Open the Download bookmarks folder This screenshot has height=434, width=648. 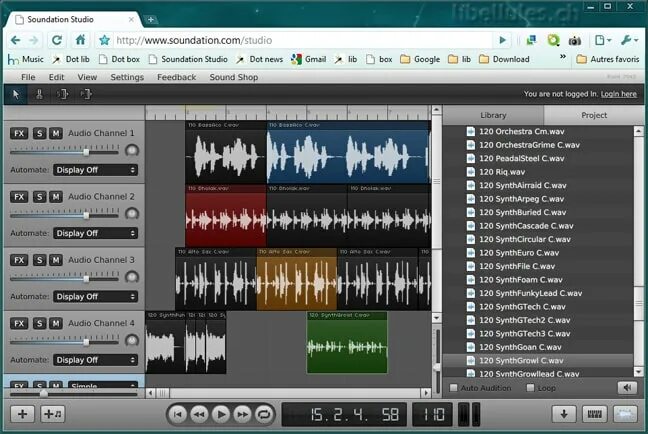coord(504,59)
